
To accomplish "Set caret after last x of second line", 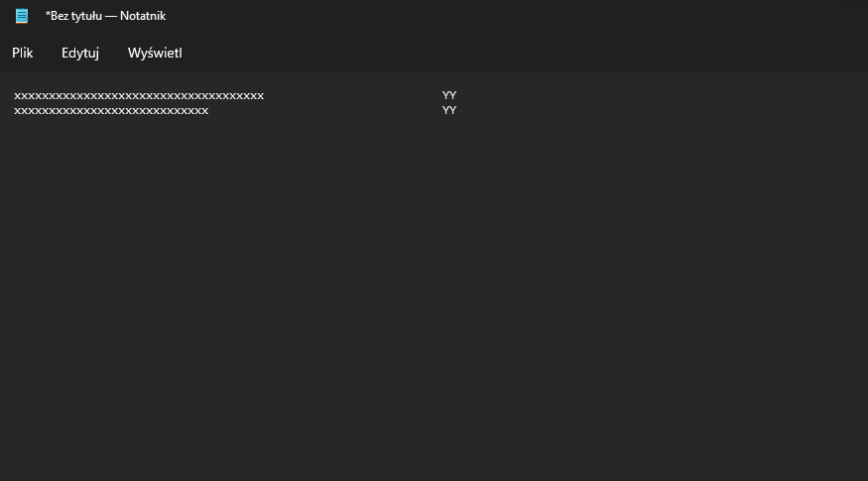I will coord(209,111).
